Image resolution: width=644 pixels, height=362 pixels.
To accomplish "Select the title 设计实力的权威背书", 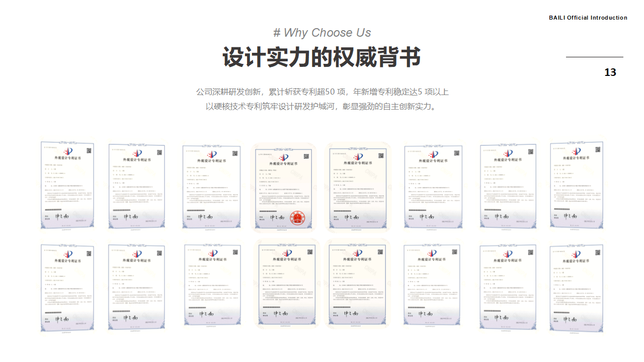I will pos(322,57).
